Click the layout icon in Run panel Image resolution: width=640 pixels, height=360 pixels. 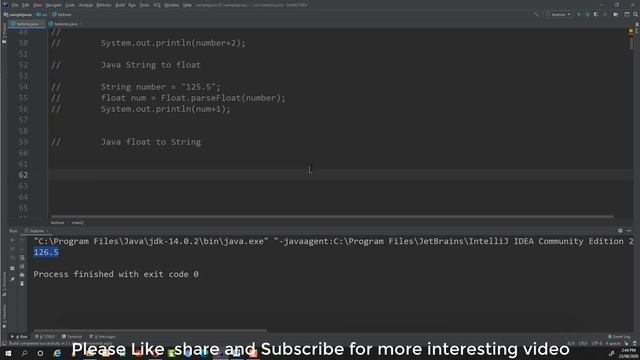[x=12, y=268]
